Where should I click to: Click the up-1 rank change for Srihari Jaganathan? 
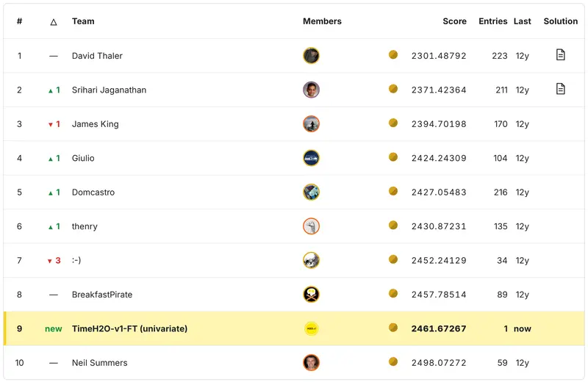54,90
